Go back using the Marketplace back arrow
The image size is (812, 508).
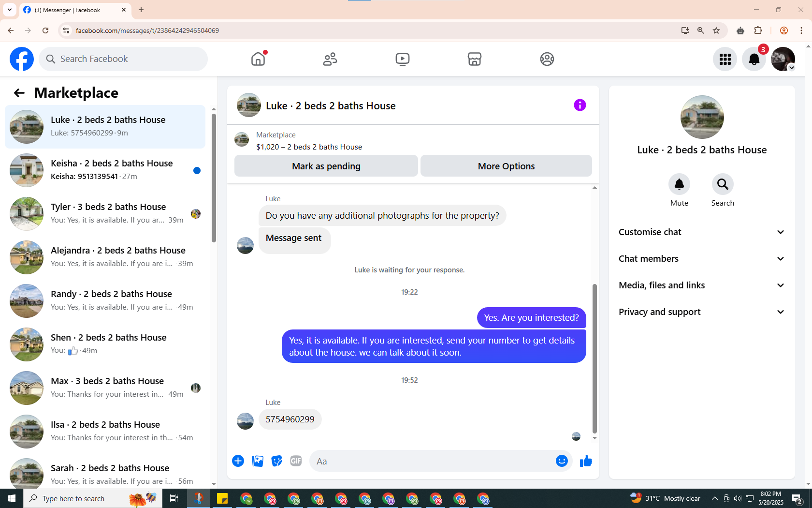pos(19,93)
